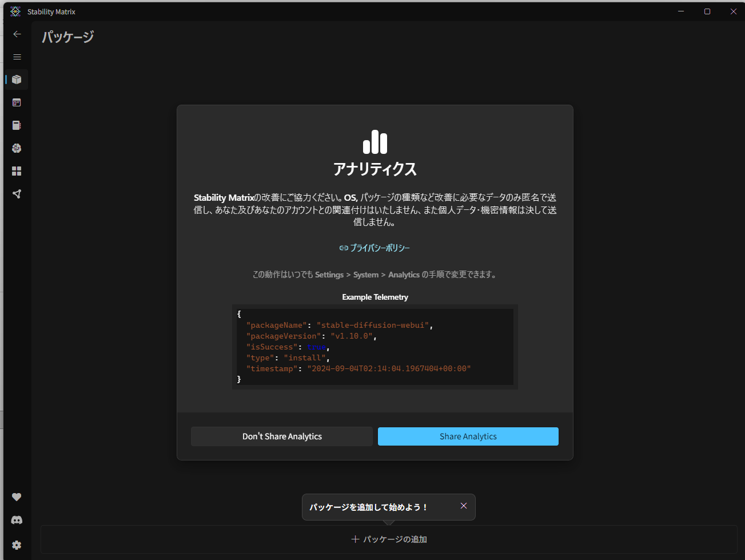Image resolution: width=745 pixels, height=560 pixels.
Task: Click Share Analytics button
Action: pos(468,436)
